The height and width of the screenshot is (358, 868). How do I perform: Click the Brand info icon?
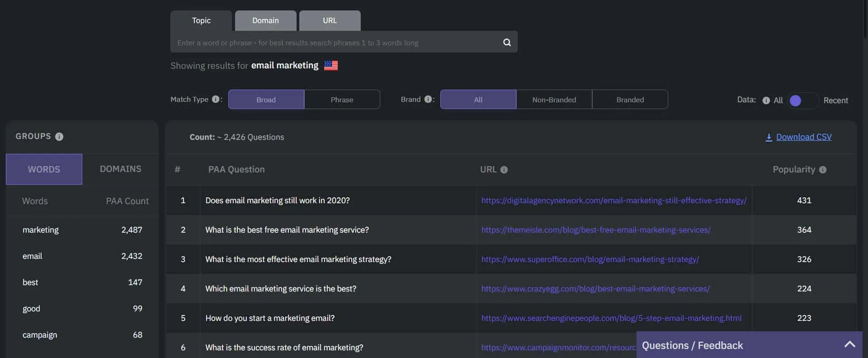point(428,100)
